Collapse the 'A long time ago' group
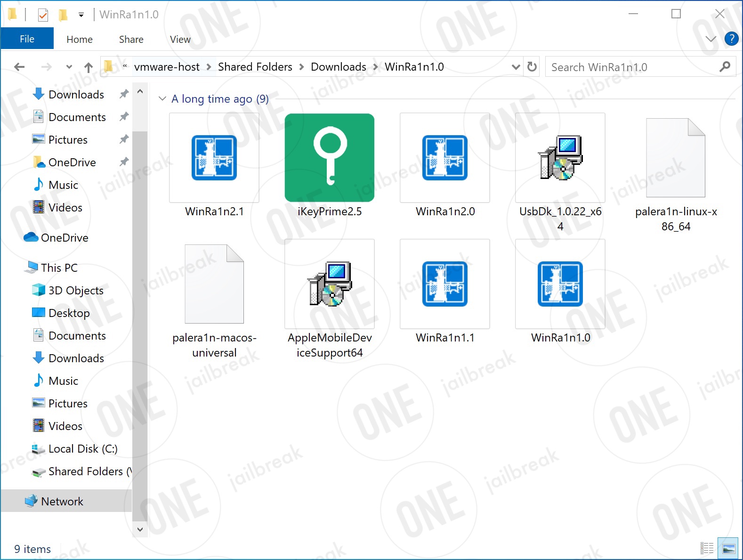Screen dimensions: 743x560 162,98
